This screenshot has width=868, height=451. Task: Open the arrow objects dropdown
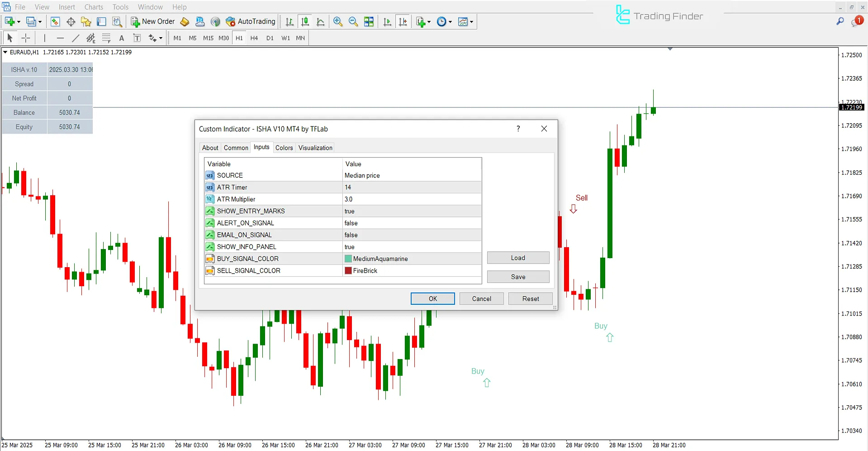click(x=161, y=38)
